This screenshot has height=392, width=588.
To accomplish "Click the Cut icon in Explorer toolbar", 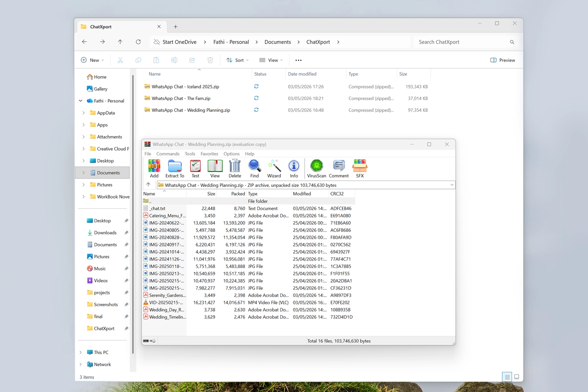I will [x=120, y=60].
